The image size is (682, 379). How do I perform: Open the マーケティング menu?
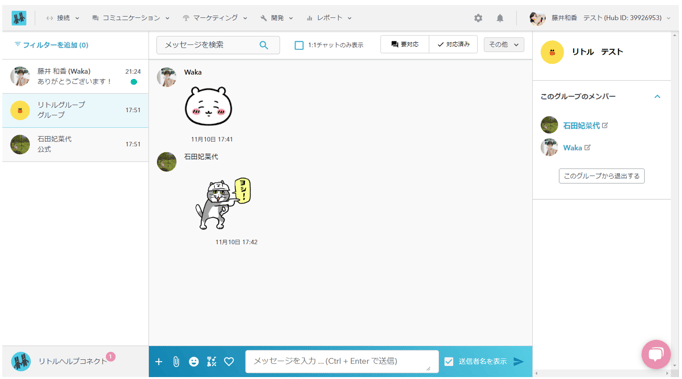click(215, 18)
